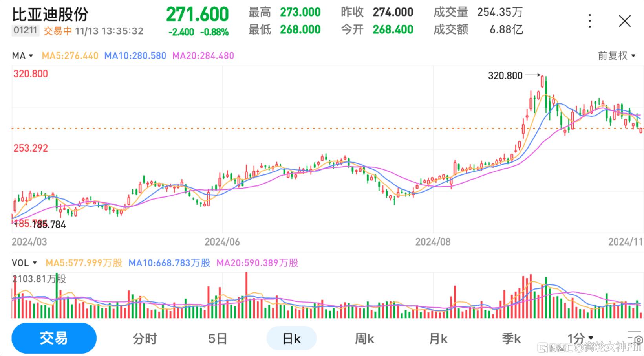The image size is (644, 356).
Task: Click the MA20:284.480 price average label
Action: tap(203, 56)
